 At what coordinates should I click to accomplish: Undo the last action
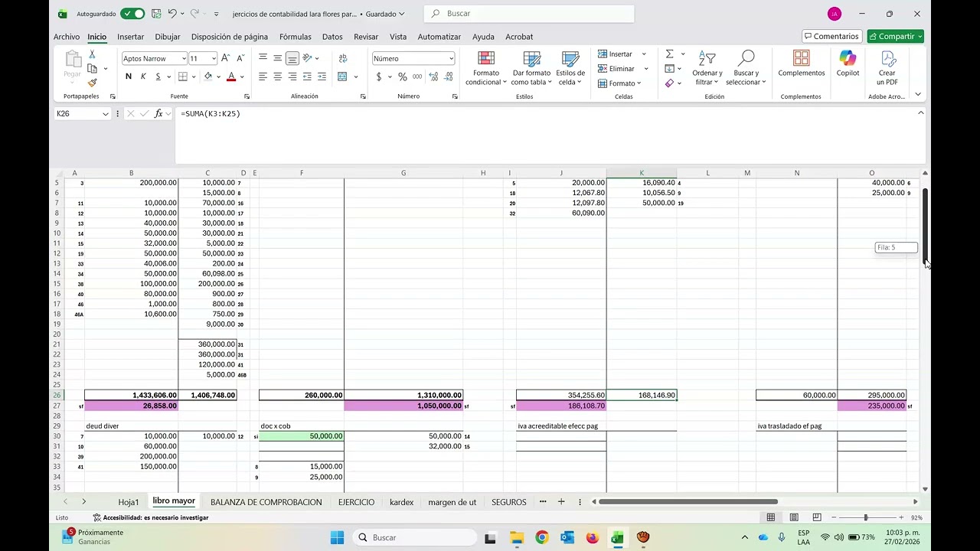coord(172,14)
